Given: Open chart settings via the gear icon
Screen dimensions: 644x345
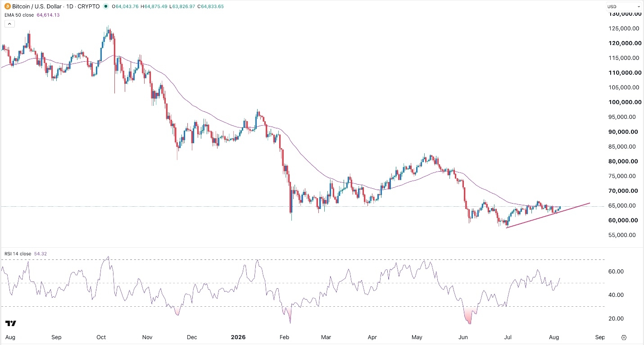Looking at the screenshot, I should click(x=624, y=337).
